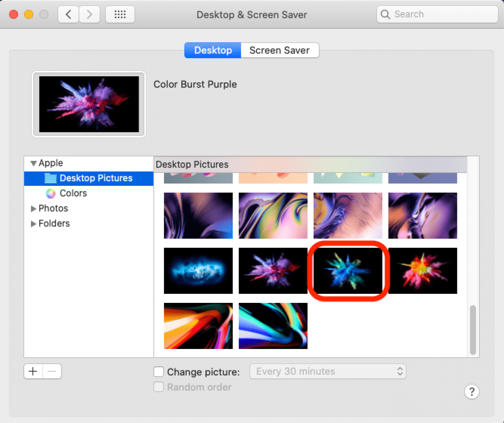Select the Colors color wheel item

(x=51, y=193)
